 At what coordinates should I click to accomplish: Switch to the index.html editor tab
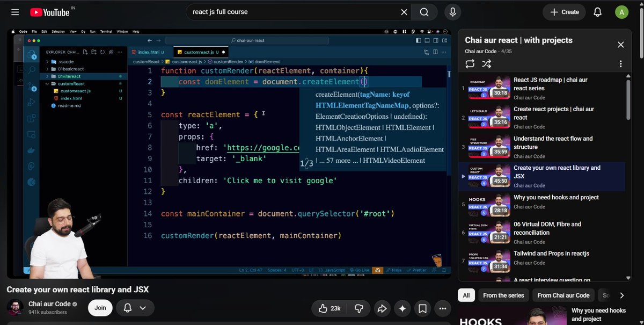click(x=150, y=52)
